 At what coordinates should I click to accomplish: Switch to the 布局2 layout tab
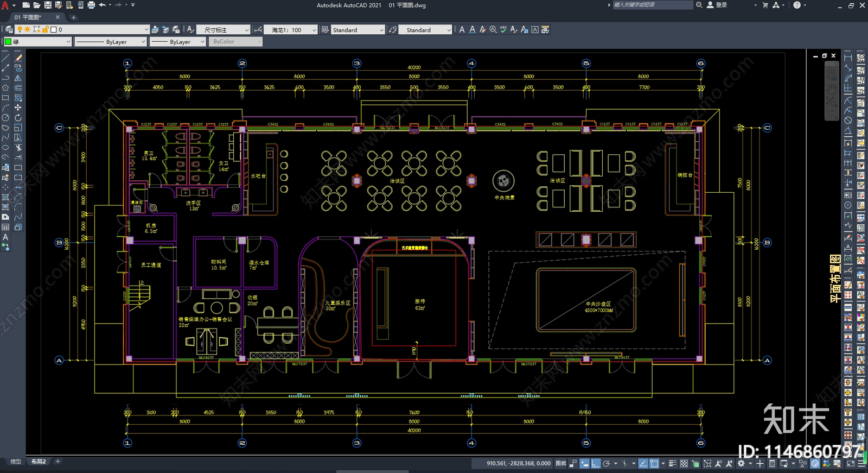point(39,462)
